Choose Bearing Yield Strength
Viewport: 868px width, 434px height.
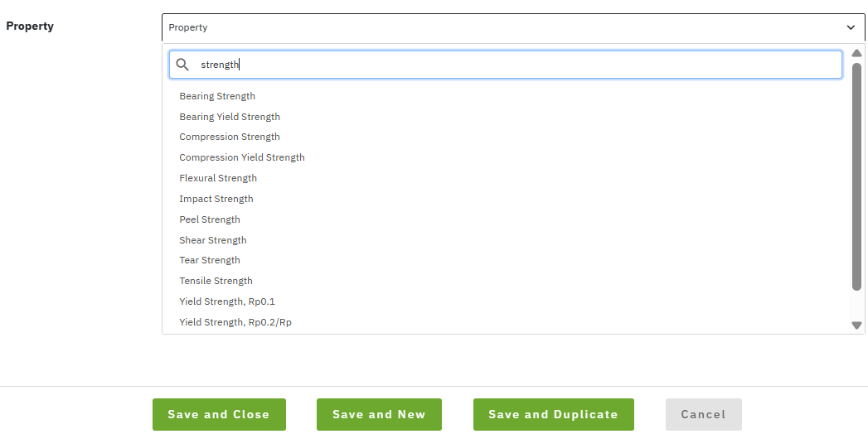tap(230, 117)
